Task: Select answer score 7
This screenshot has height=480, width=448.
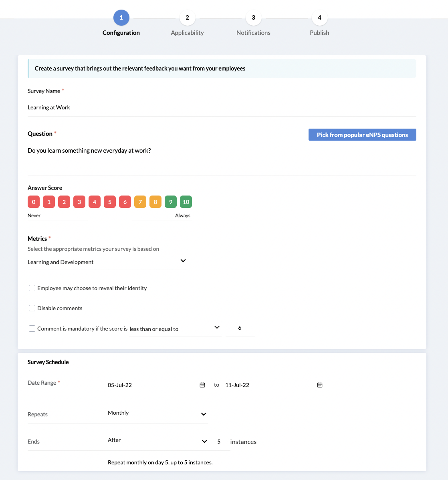Action: click(x=140, y=202)
